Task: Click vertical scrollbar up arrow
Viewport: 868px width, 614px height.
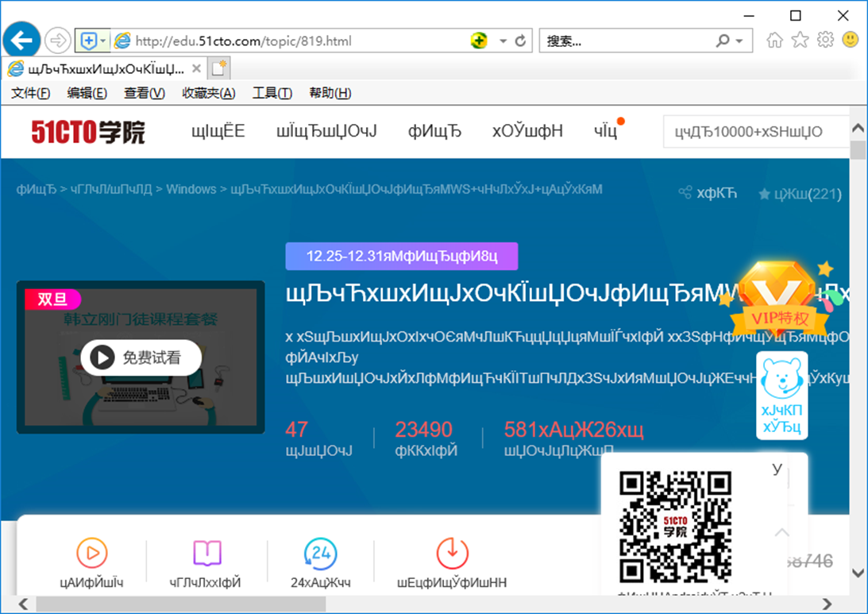Action: [858, 129]
